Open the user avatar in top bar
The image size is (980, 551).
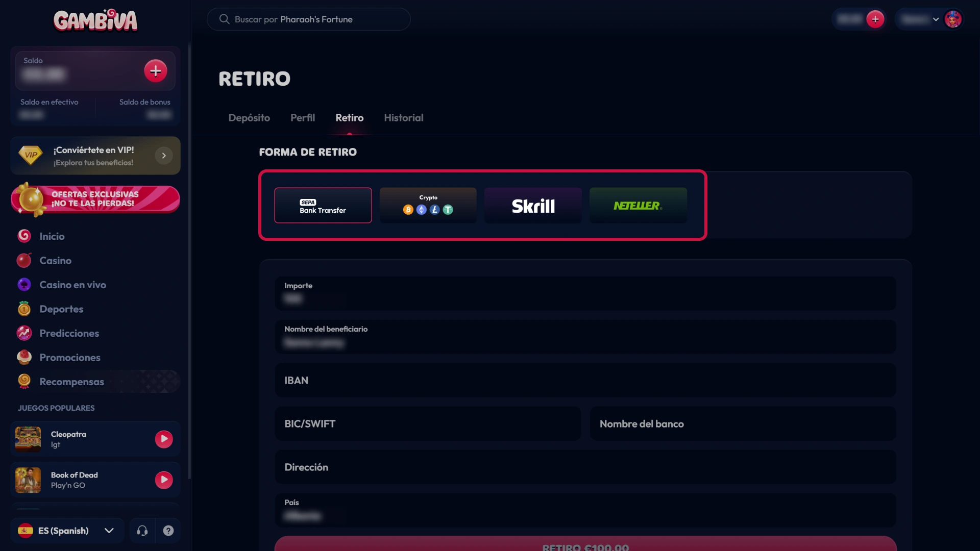(x=953, y=19)
